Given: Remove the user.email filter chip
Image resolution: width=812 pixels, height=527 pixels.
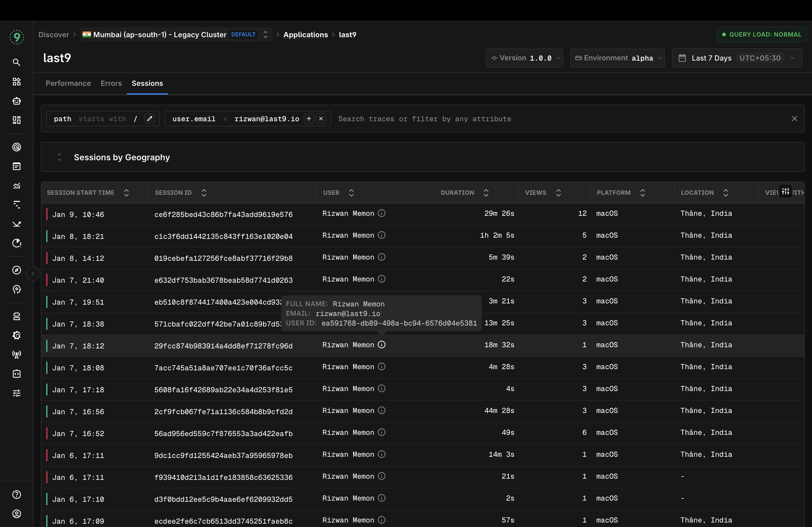Looking at the screenshot, I should click(321, 119).
